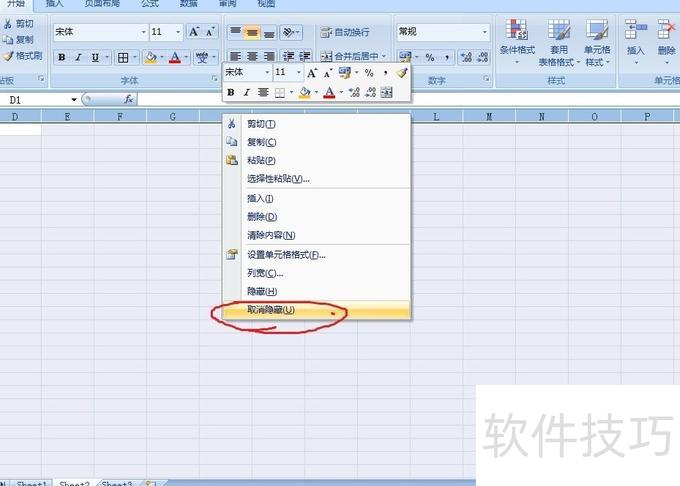Select column header L
The image size is (680, 486).
point(436,116)
